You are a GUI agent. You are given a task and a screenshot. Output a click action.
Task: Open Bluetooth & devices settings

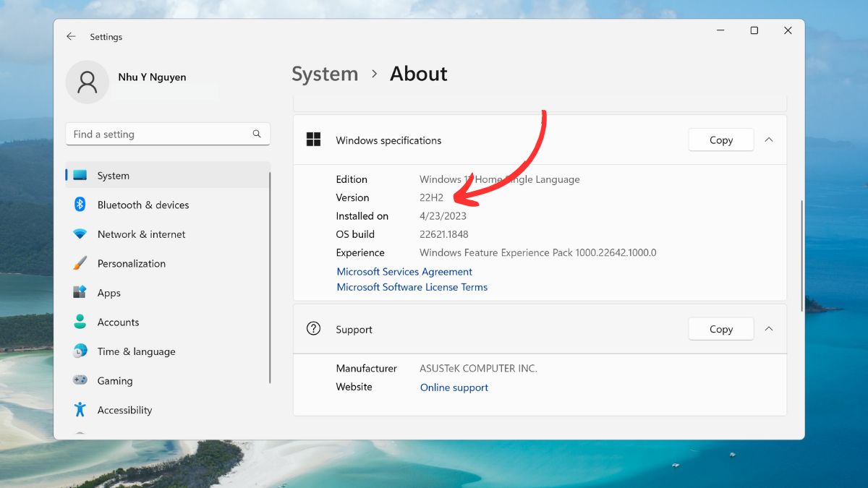click(168, 205)
